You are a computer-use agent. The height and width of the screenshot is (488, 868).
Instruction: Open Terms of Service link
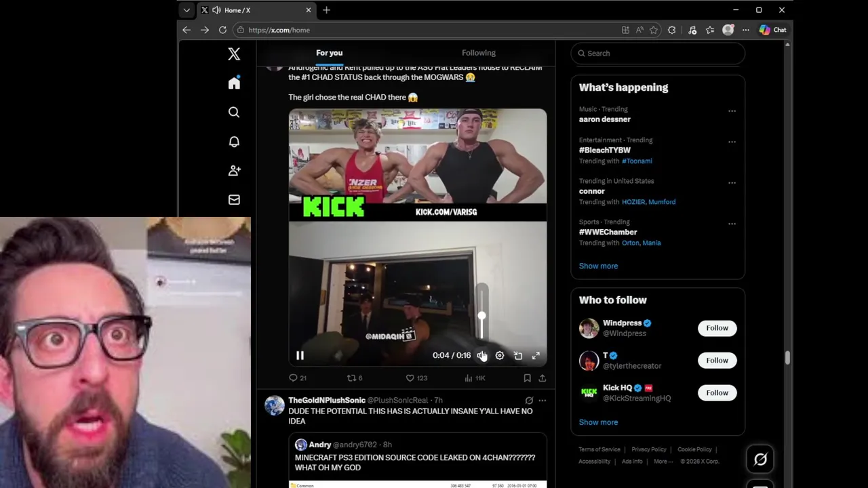[599, 449]
